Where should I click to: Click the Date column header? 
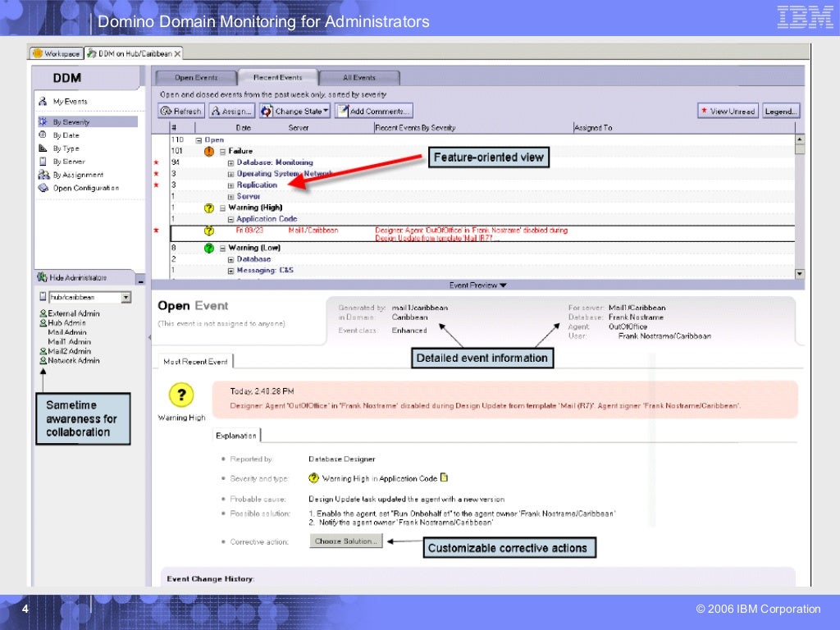point(243,127)
